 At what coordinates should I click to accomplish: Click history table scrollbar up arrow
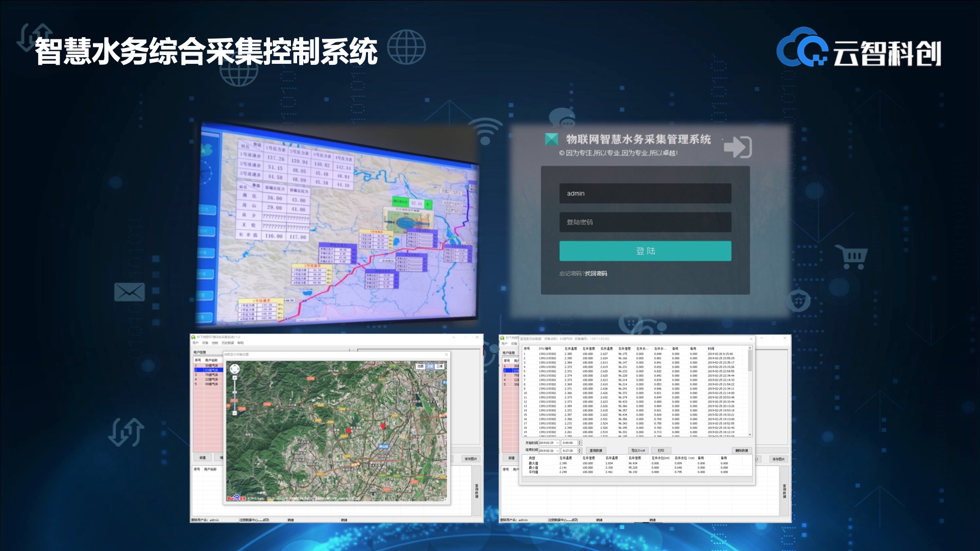750,348
